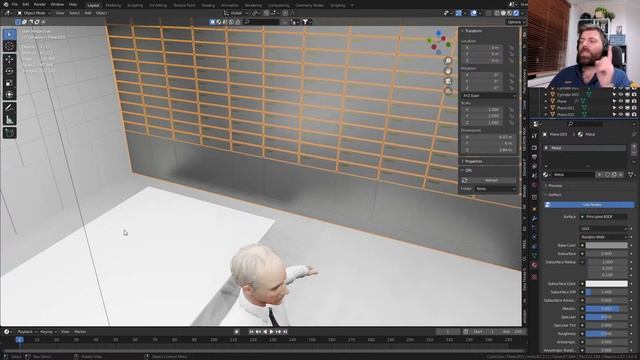The height and width of the screenshot is (360, 640).
Task: Click the pan view hand icon
Action: point(448,71)
